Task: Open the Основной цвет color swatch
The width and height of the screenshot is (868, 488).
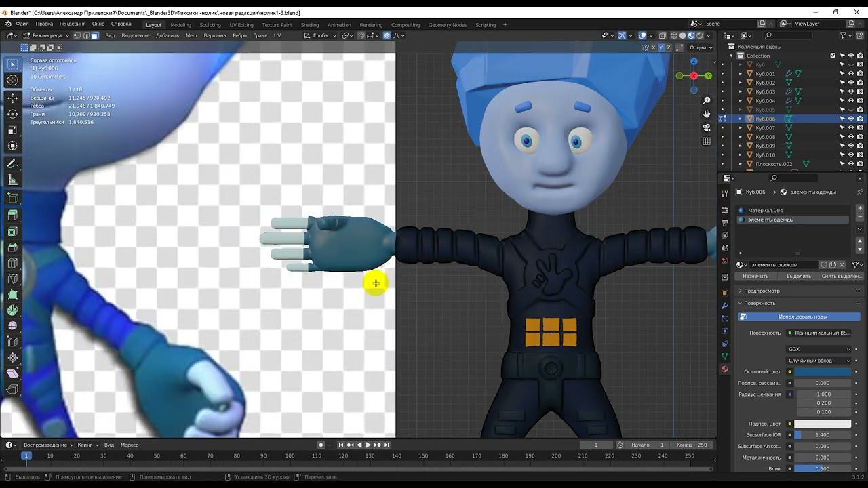Action: pyautogui.click(x=822, y=371)
